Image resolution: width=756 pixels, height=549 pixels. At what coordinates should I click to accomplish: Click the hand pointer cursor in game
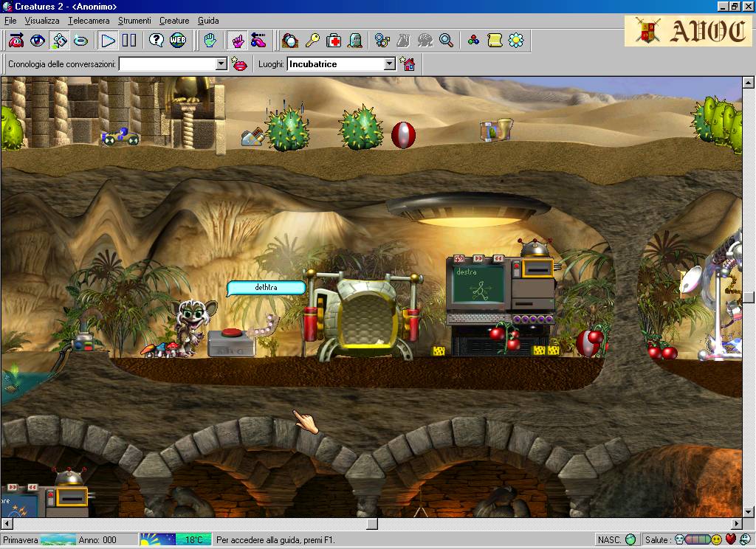click(305, 422)
